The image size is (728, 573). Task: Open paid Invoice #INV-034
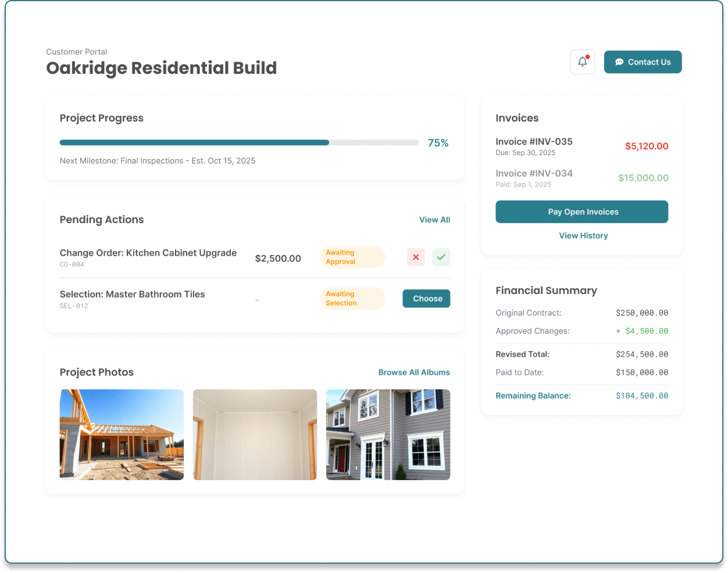click(581, 178)
